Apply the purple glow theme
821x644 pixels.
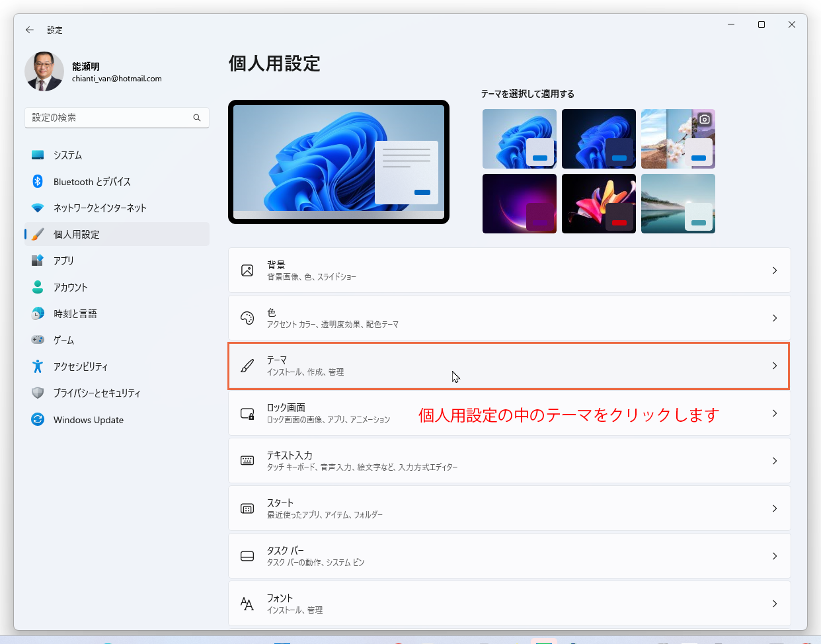coord(520,204)
